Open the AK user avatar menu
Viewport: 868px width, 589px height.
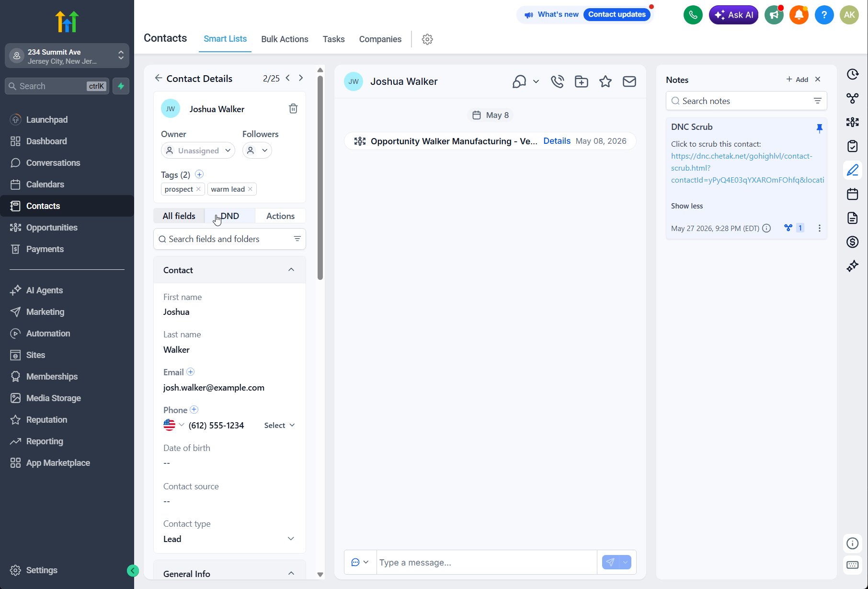849,15
